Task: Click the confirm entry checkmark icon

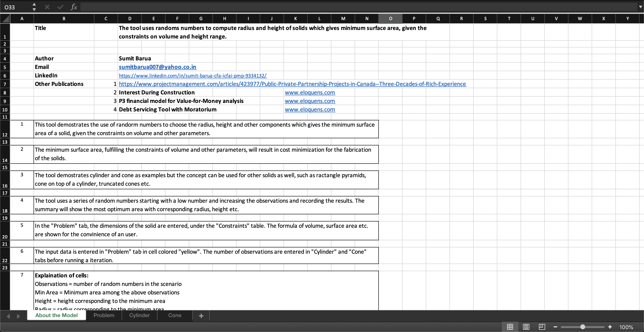Action: click(60, 7)
